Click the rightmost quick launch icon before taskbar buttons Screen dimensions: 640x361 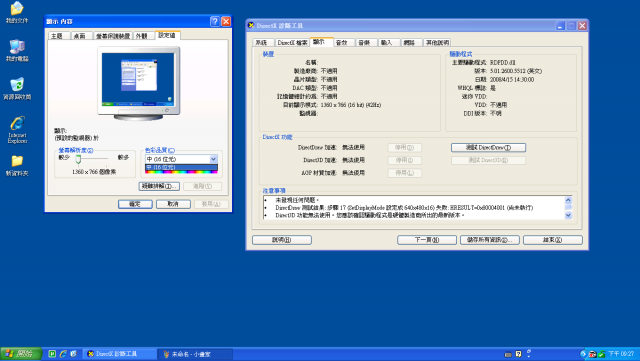pyautogui.click(x=73, y=354)
